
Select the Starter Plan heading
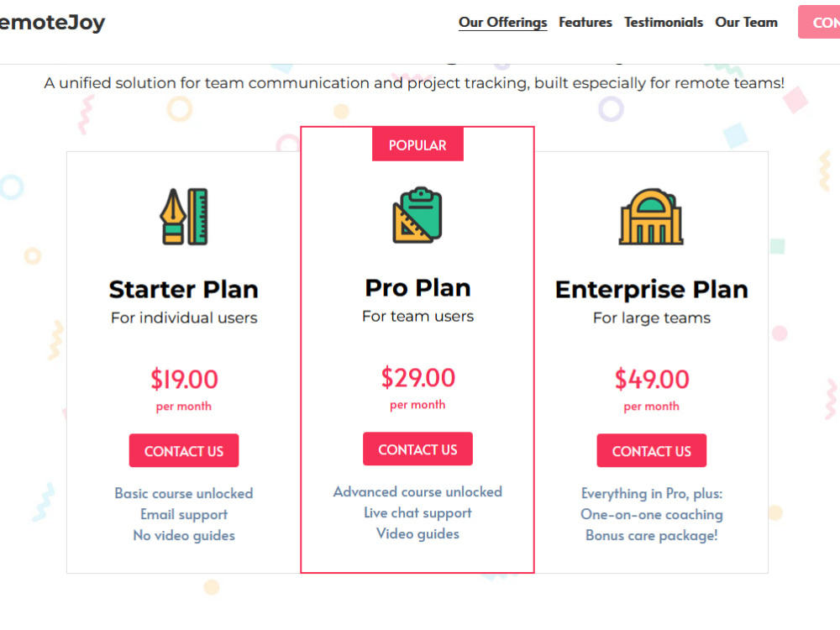pyautogui.click(x=184, y=289)
